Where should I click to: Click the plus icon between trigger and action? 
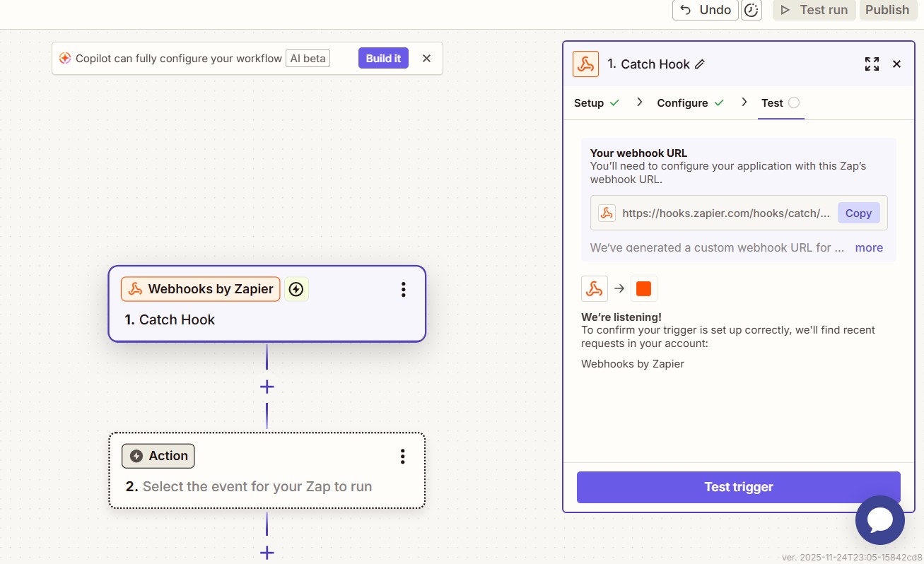(x=267, y=387)
